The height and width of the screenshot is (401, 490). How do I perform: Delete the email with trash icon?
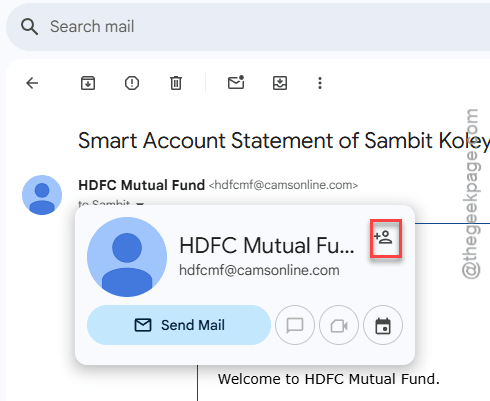click(176, 83)
